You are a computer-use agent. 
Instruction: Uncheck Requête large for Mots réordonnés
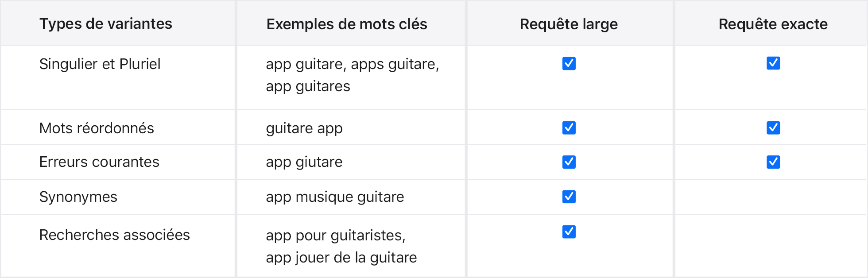click(569, 128)
